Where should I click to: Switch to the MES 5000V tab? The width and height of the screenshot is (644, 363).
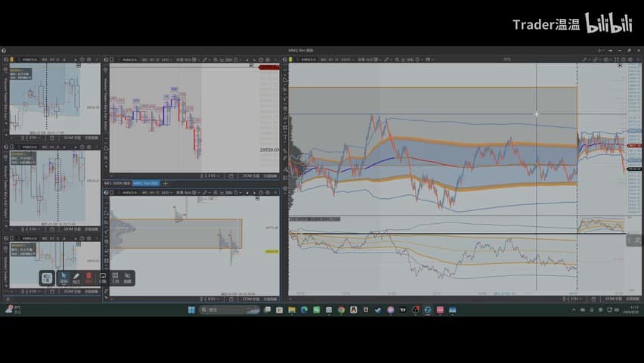117,183
